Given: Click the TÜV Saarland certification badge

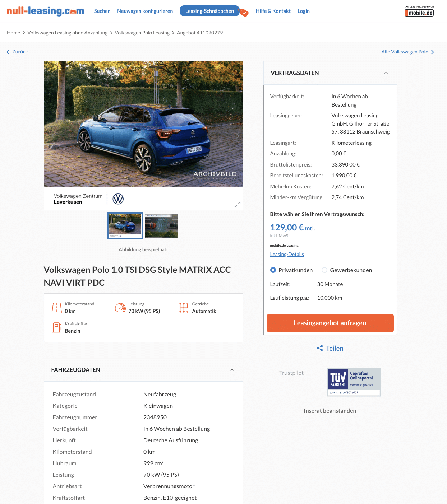Looking at the screenshot, I should (354, 382).
